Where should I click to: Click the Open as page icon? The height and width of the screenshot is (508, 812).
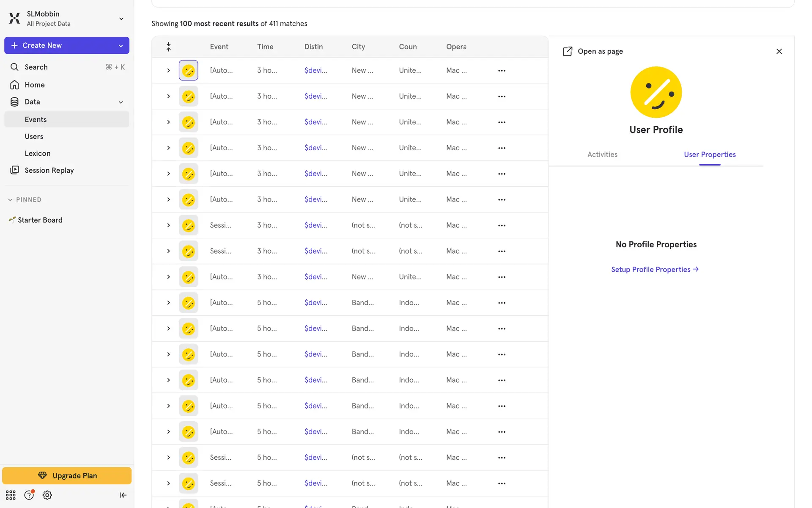pyautogui.click(x=568, y=51)
